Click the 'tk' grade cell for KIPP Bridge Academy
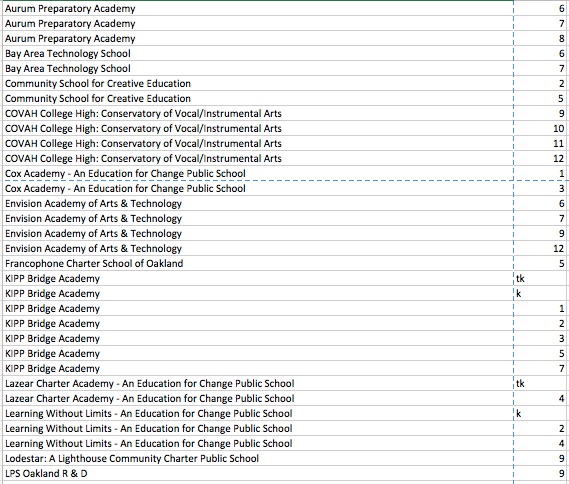569x484 pixels. pos(541,278)
